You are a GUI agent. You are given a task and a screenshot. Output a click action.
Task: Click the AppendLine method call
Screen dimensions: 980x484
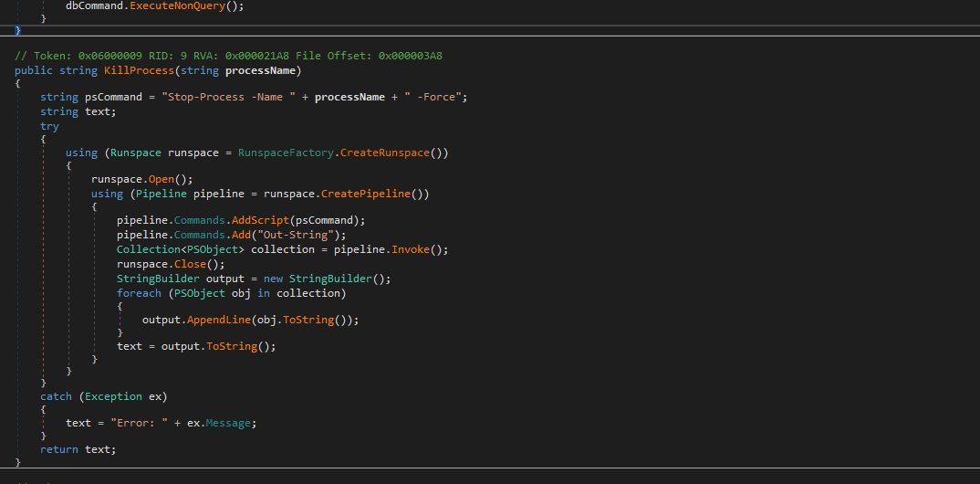pos(219,320)
